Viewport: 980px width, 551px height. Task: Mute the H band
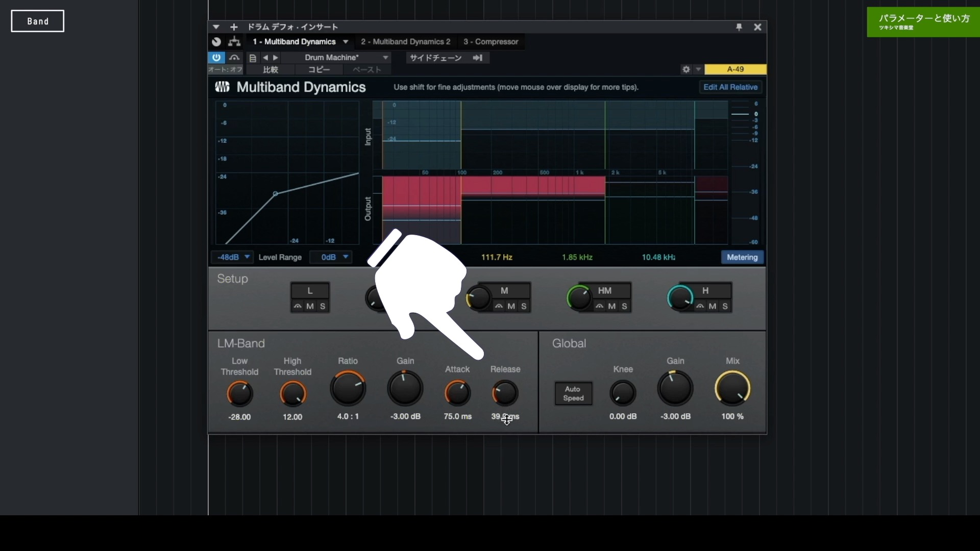click(712, 307)
